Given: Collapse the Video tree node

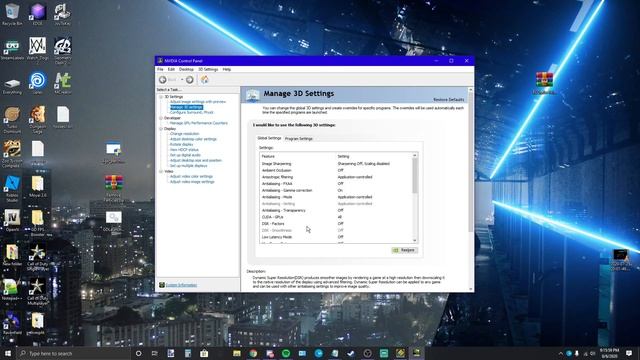Looking at the screenshot, I should pyautogui.click(x=161, y=171).
